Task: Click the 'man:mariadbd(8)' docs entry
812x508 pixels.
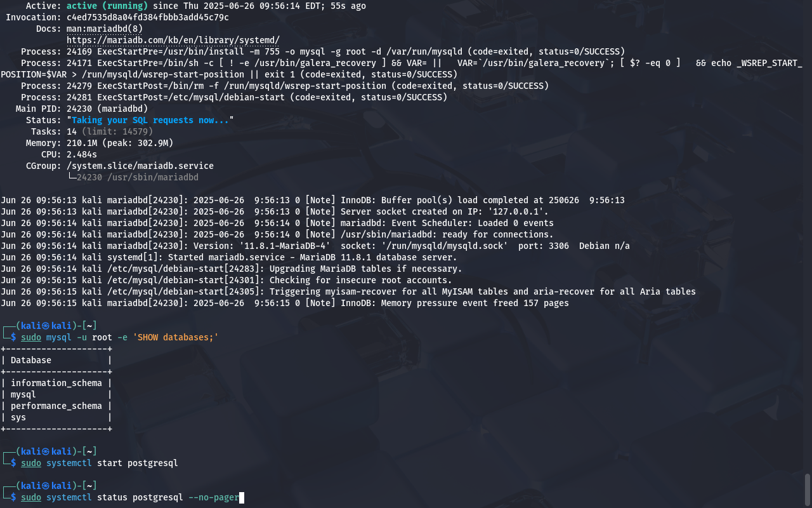Action: point(105,29)
